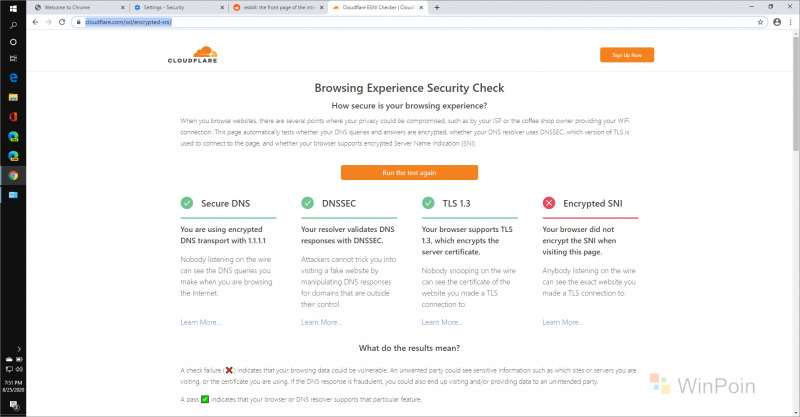The image size is (800, 417).
Task: Open Task View icon in taskbar
Action: [13, 59]
